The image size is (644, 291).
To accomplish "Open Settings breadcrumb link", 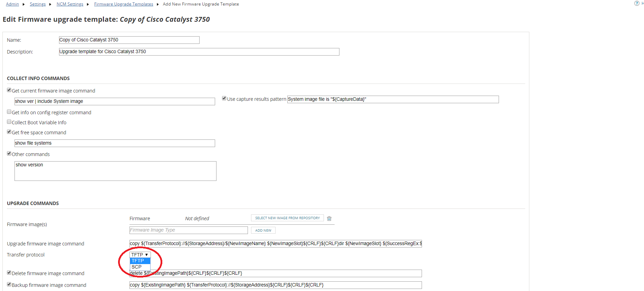I will coord(38,4).
